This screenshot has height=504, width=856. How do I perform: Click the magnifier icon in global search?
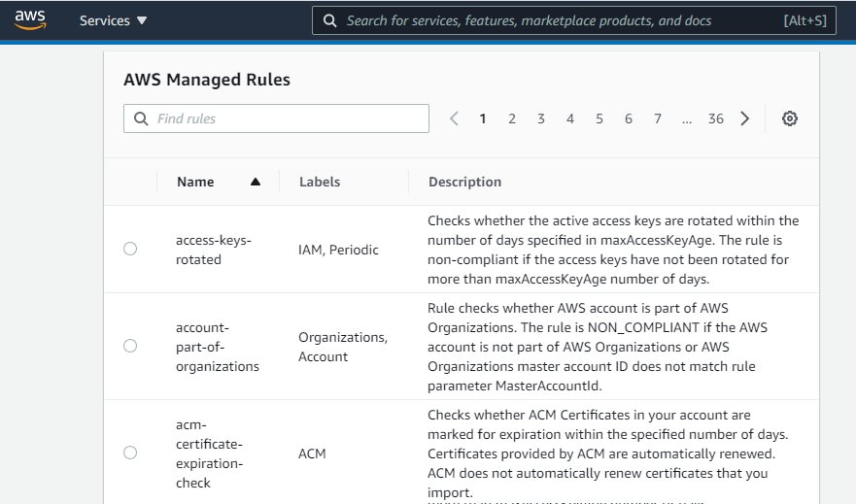[329, 20]
